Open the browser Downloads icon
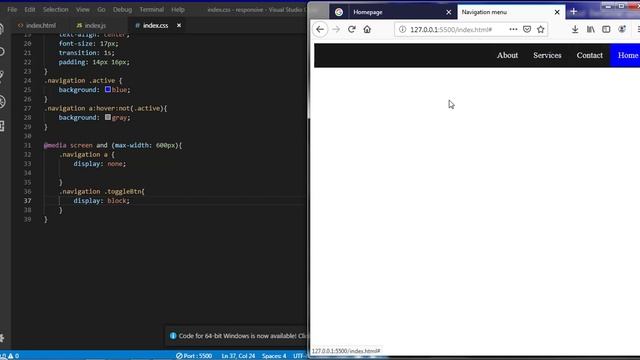The width and height of the screenshot is (640, 360). coord(575,29)
